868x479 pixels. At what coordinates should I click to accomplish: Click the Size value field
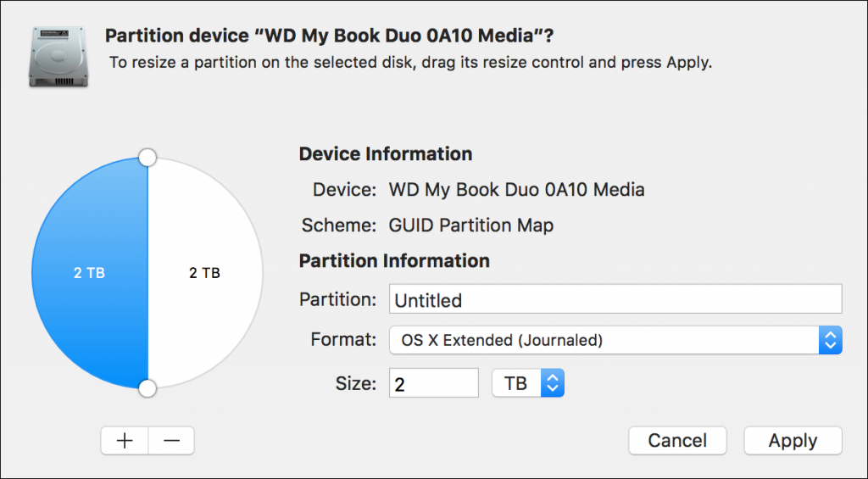point(434,383)
